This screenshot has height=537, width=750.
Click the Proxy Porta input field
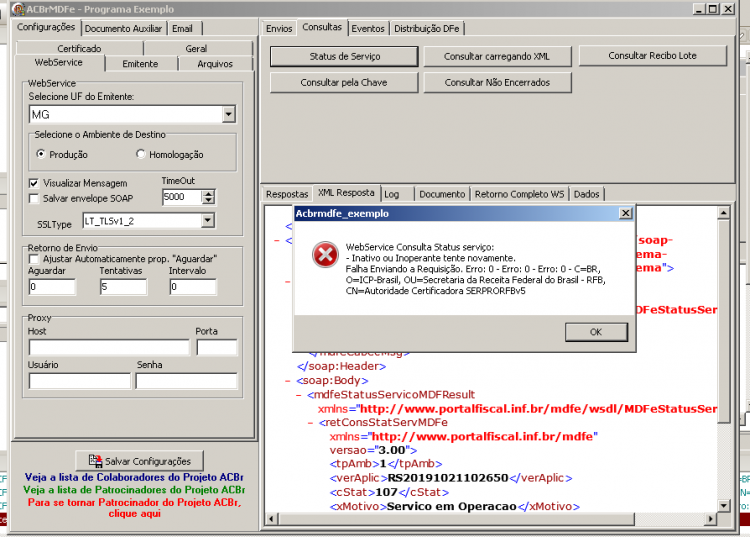click(x=217, y=348)
